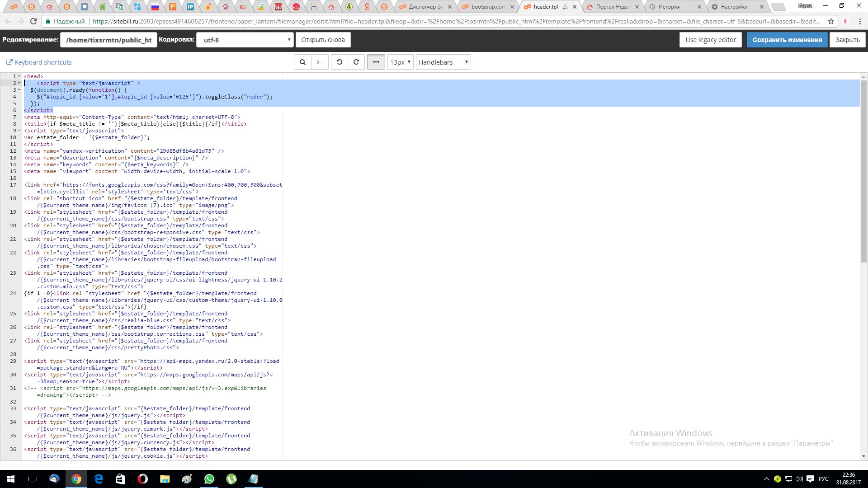Image resolution: width=868 pixels, height=488 pixels.
Task: Collapse the fold arrow on line 3
Action: click(x=19, y=90)
